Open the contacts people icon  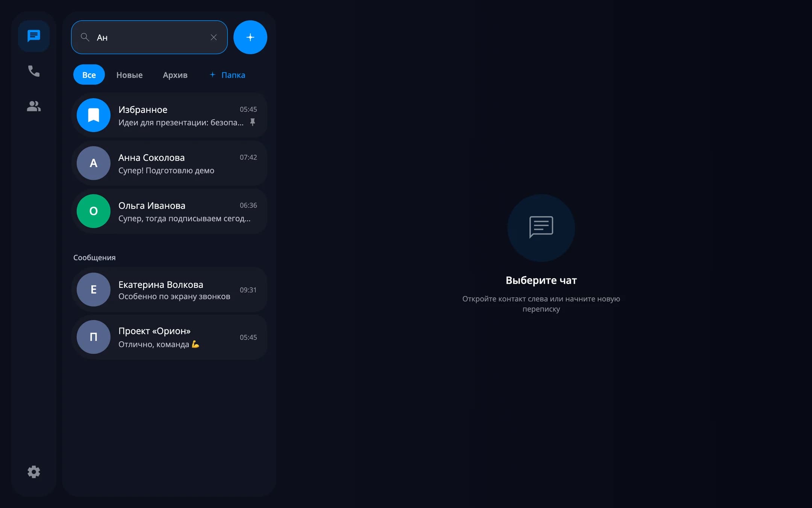pyautogui.click(x=34, y=106)
